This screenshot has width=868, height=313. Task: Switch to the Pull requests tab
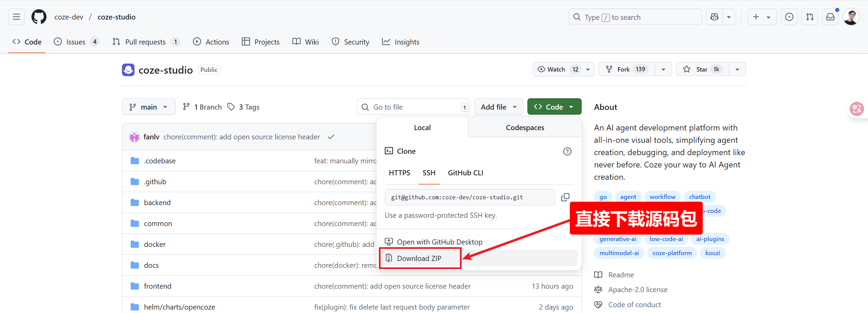click(x=146, y=42)
